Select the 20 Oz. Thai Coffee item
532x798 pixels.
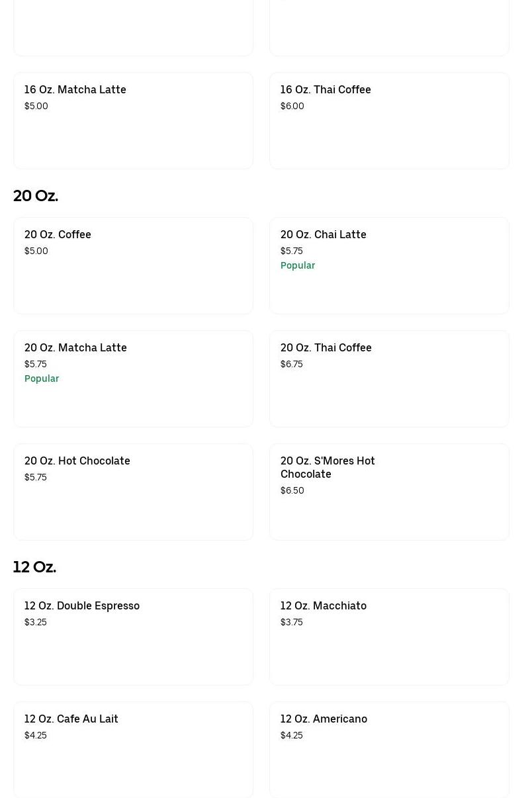coord(389,378)
